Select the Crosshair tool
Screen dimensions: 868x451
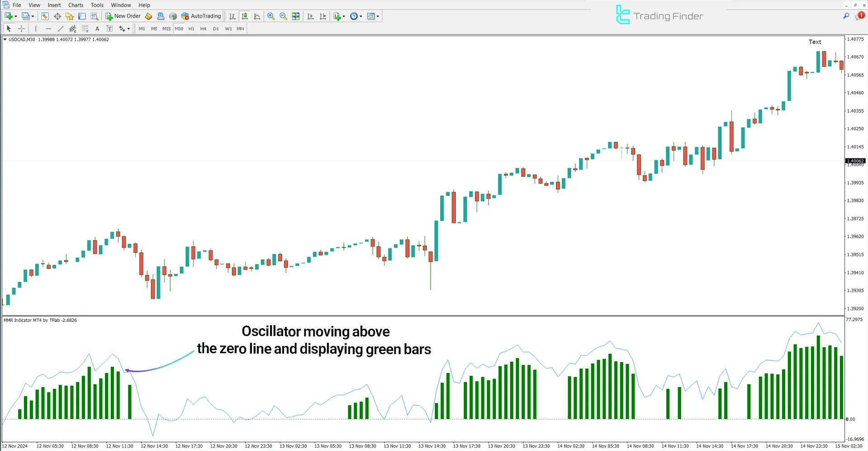(21, 29)
